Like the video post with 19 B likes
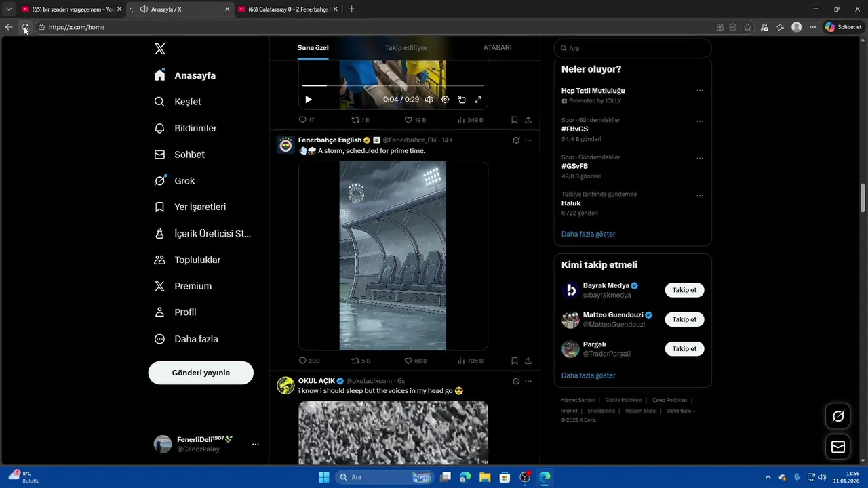This screenshot has width=868, height=488. (415, 120)
